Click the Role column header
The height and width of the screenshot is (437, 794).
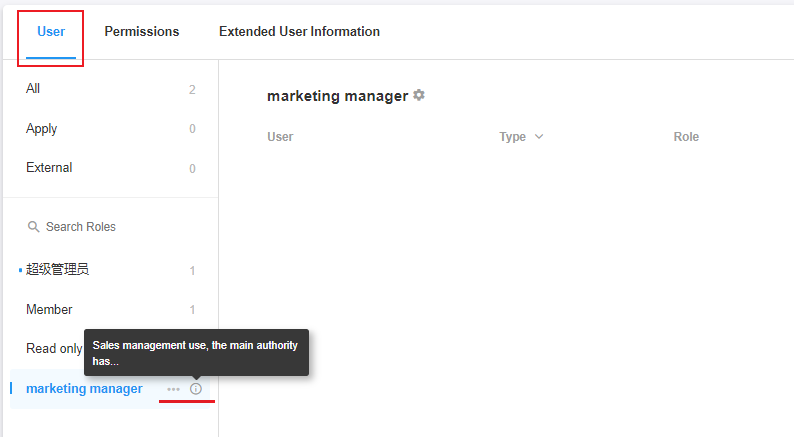click(686, 137)
